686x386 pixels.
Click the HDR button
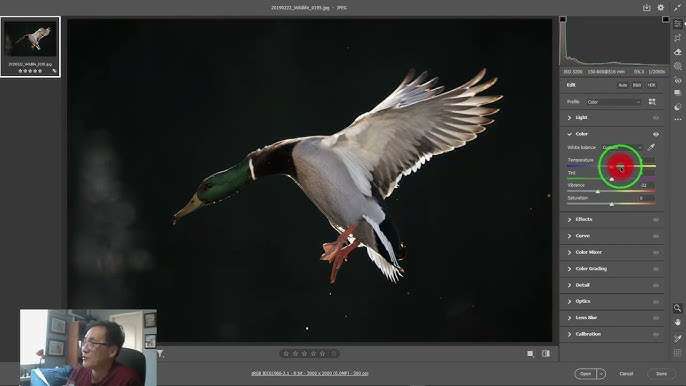point(651,85)
